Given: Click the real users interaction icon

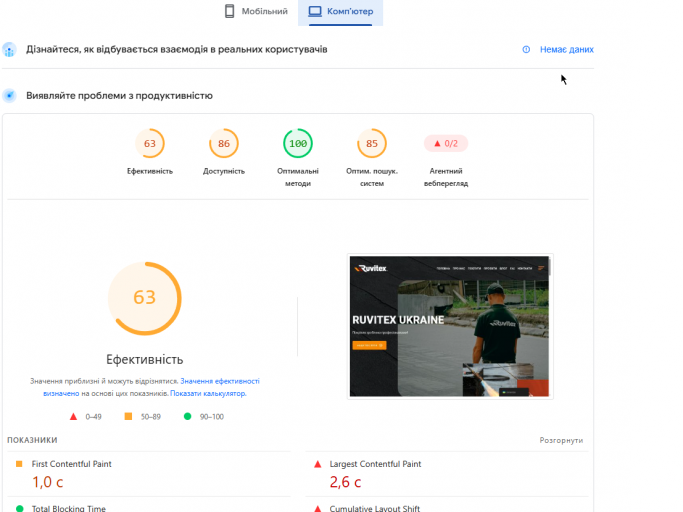Looking at the screenshot, I should click(9, 50).
